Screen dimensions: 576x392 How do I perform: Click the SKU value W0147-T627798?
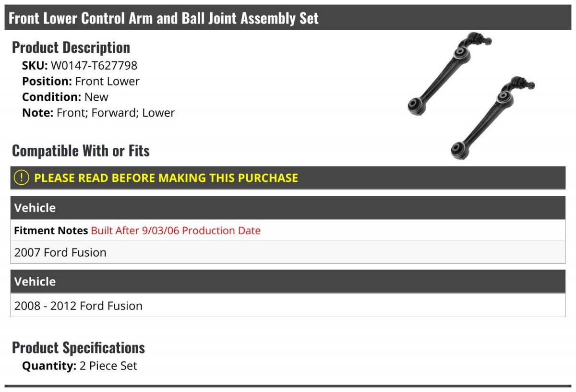point(94,65)
